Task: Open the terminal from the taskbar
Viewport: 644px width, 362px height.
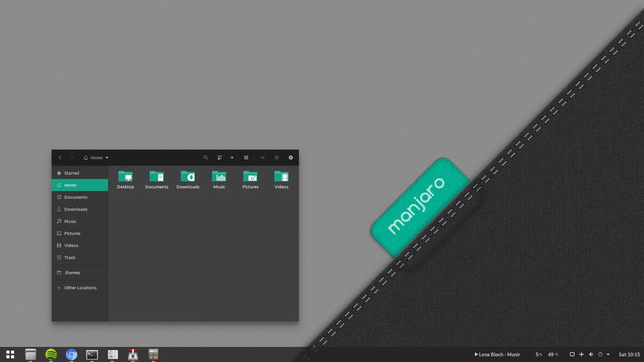Action: (x=92, y=354)
